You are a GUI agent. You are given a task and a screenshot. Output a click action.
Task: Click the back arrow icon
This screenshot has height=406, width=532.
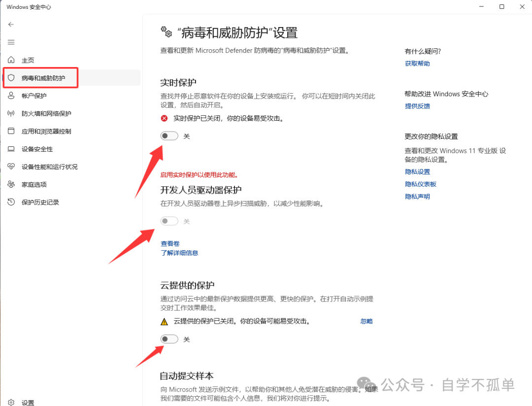(x=11, y=25)
